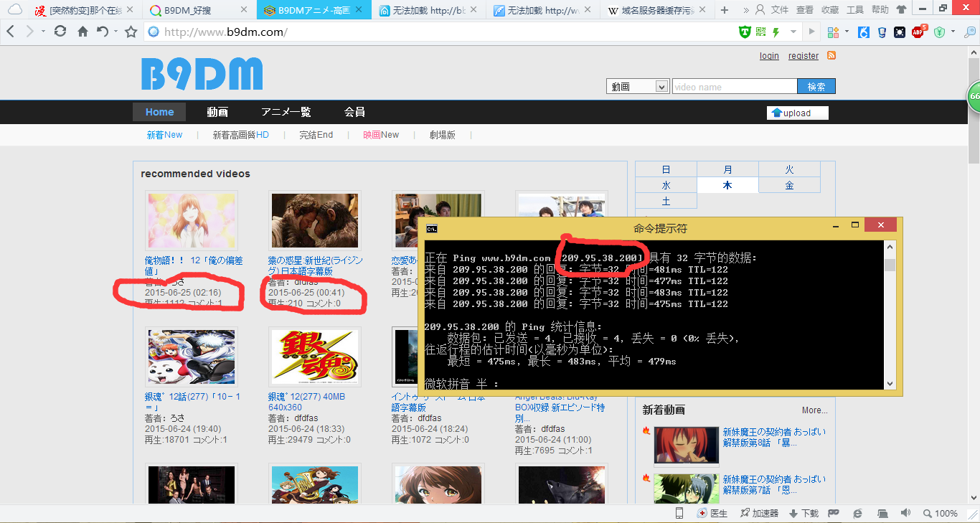
Task: Switch to the 突然豹变 tab
Action: tap(83, 10)
